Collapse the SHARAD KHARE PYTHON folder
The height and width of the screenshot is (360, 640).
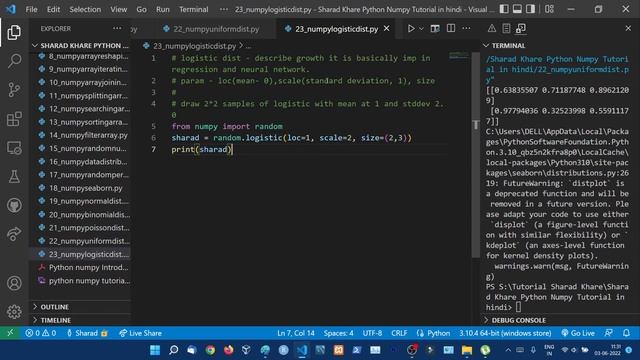80,45
